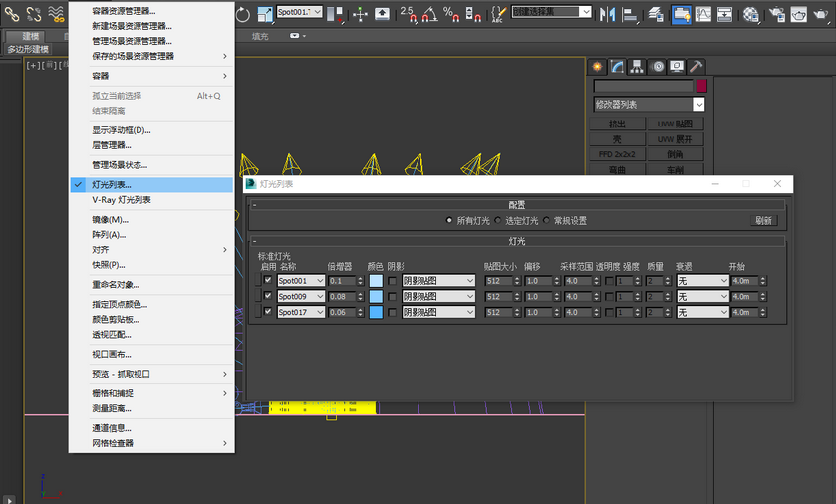
Task: Click the Mirror tool icon
Action: pyautogui.click(x=607, y=14)
